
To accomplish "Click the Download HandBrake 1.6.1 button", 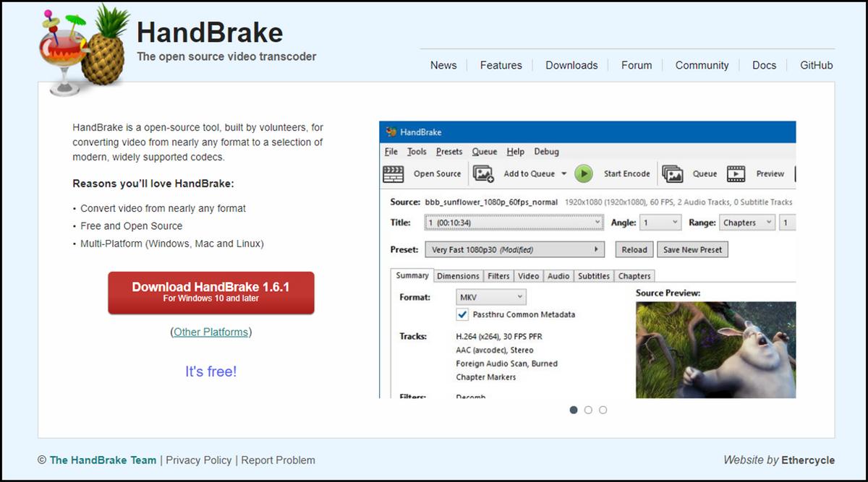I will [211, 292].
